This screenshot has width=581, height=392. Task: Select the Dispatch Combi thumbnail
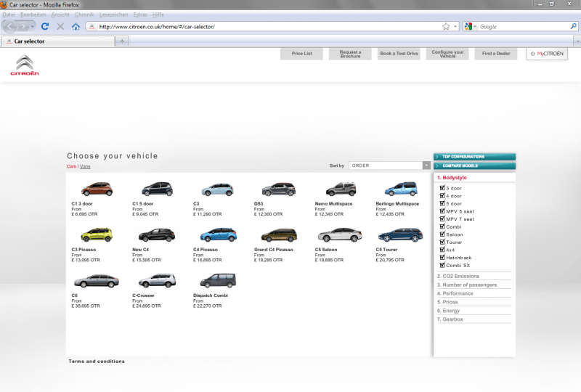[x=218, y=280]
